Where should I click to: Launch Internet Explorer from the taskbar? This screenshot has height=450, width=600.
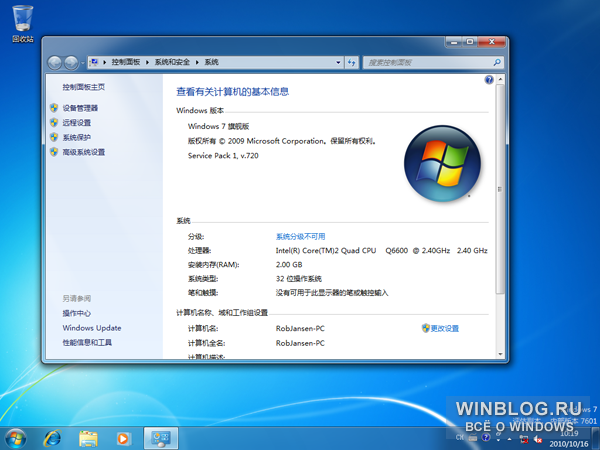(x=52, y=439)
